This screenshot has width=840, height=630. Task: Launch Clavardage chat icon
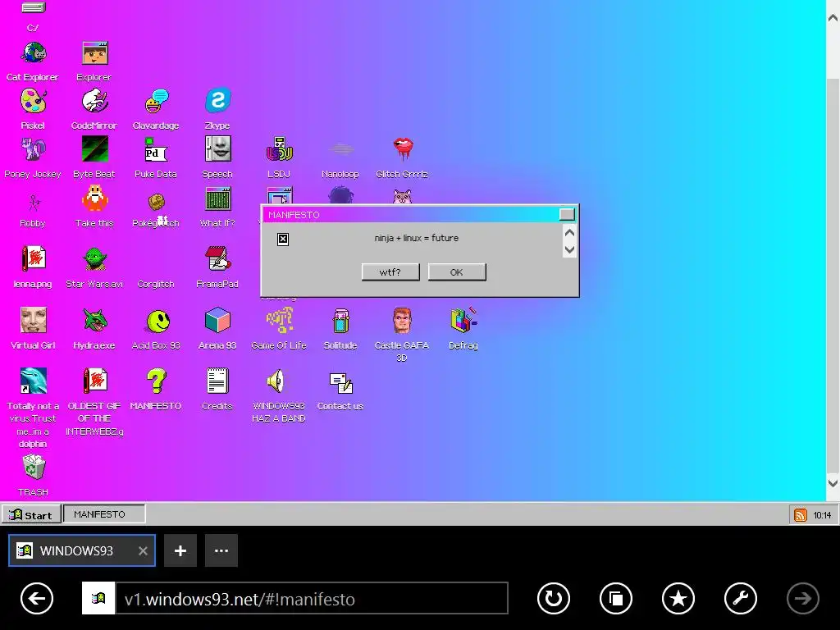(x=157, y=101)
